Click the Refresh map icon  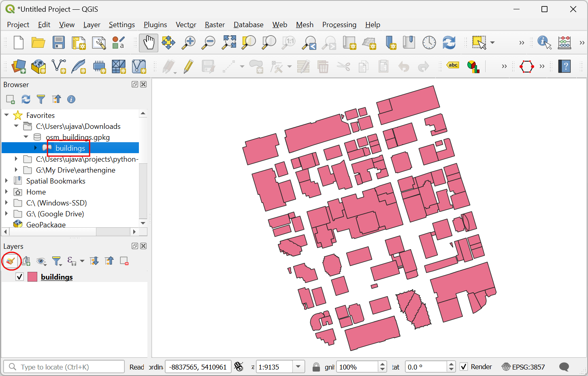(x=449, y=43)
